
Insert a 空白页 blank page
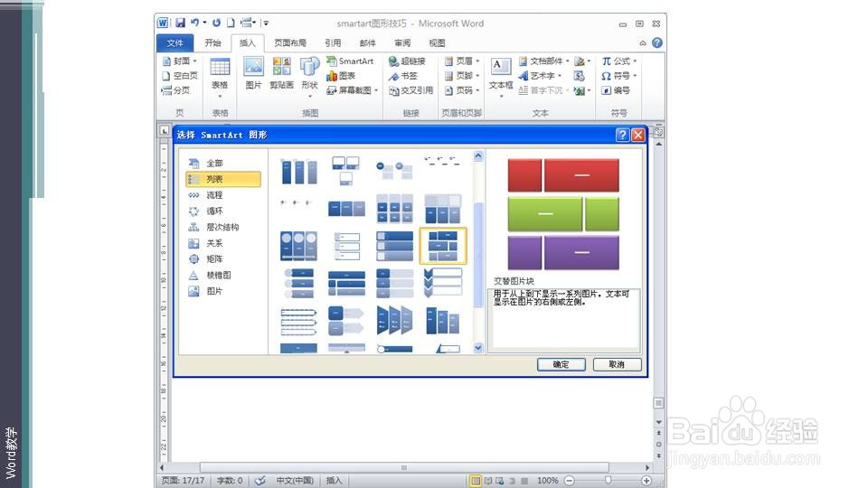(179, 76)
